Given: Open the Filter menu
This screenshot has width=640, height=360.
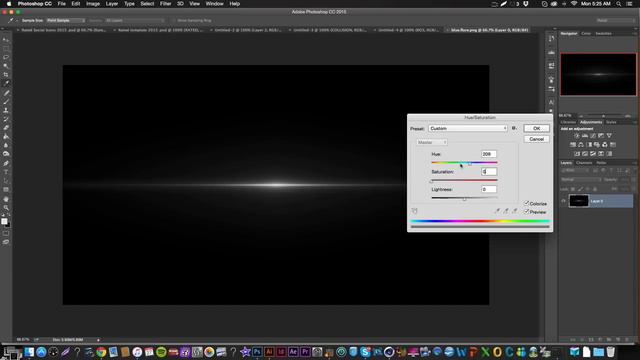Looking at the screenshot, I should pos(165,4).
